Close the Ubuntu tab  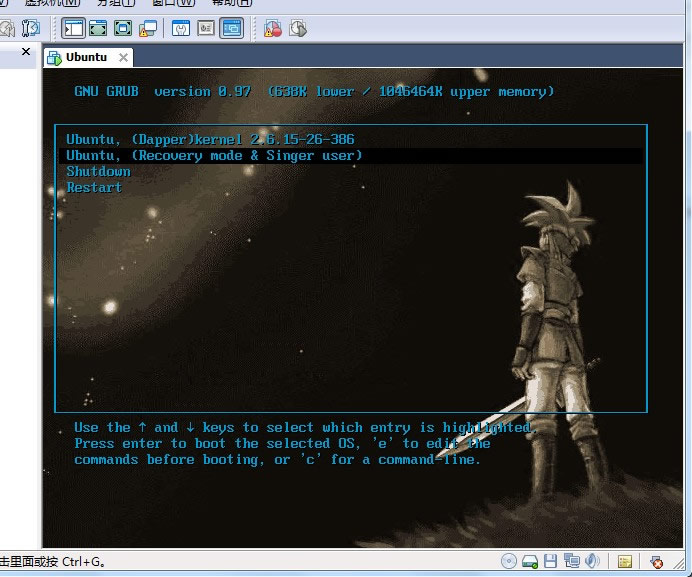[x=124, y=58]
